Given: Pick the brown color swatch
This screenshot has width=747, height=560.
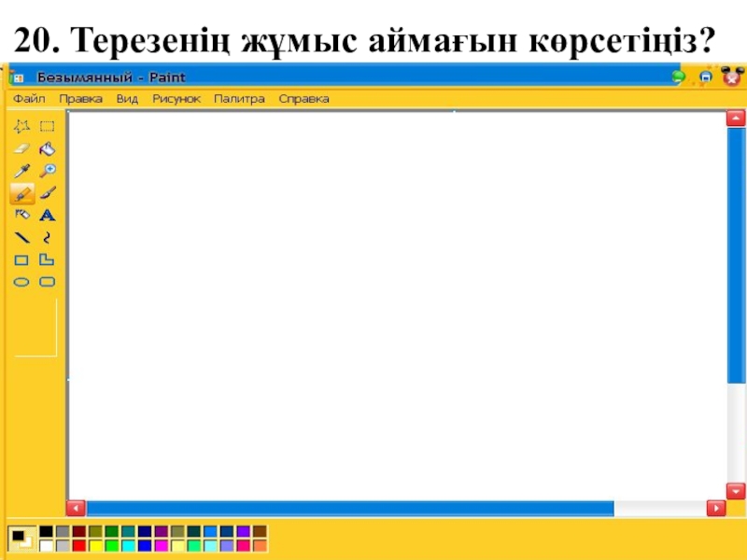Looking at the screenshot, I should (260, 531).
